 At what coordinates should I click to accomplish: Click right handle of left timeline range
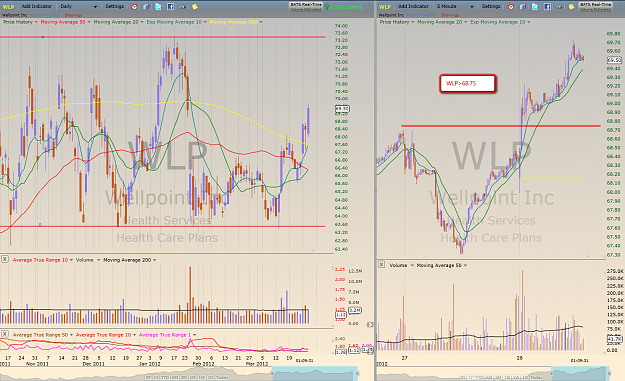pyautogui.click(x=358, y=373)
